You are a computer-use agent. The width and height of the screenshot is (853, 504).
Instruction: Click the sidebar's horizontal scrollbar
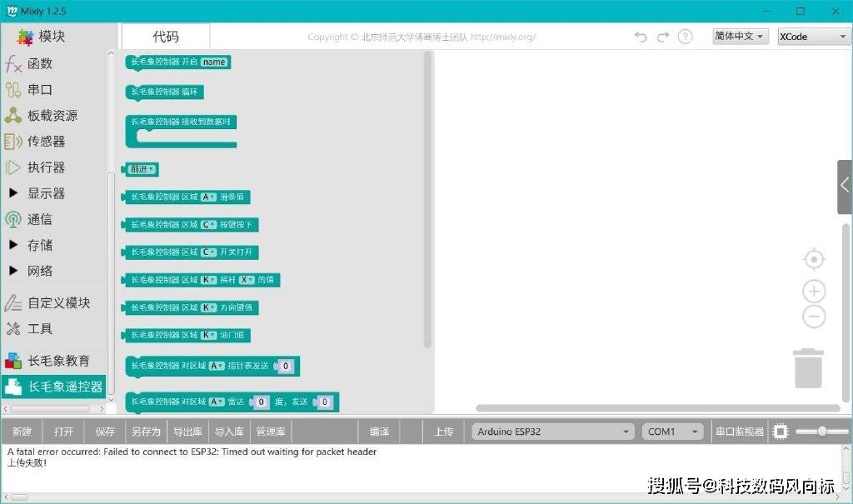tap(51, 408)
